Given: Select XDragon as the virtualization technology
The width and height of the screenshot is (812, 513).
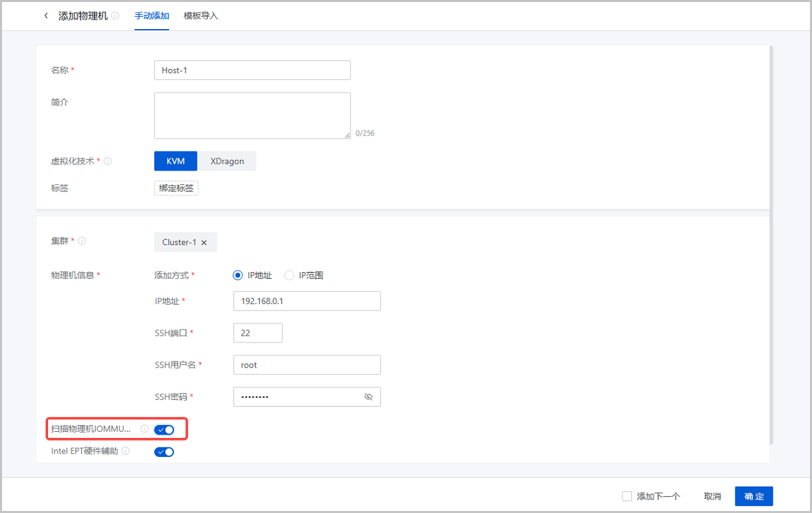Looking at the screenshot, I should click(227, 161).
